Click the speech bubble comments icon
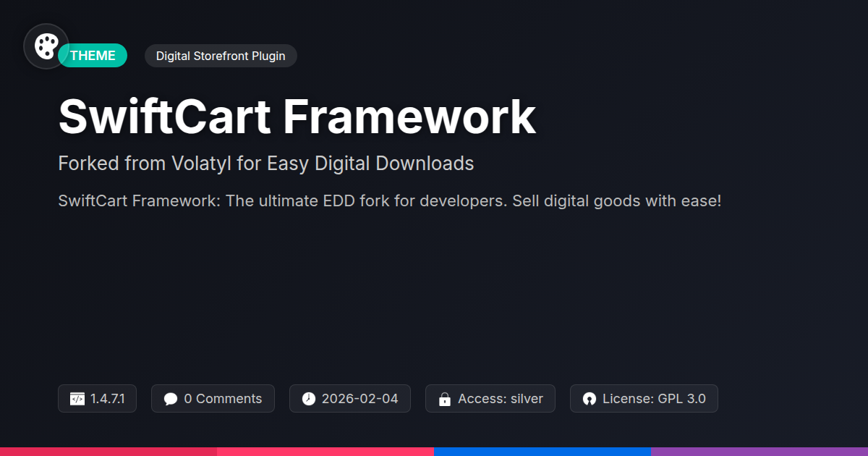 click(x=171, y=399)
